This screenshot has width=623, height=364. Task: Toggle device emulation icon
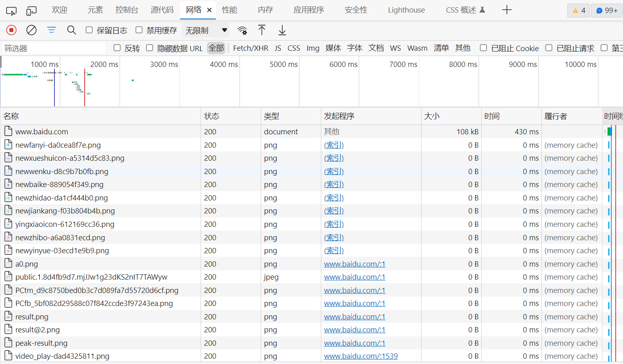pos(31,11)
